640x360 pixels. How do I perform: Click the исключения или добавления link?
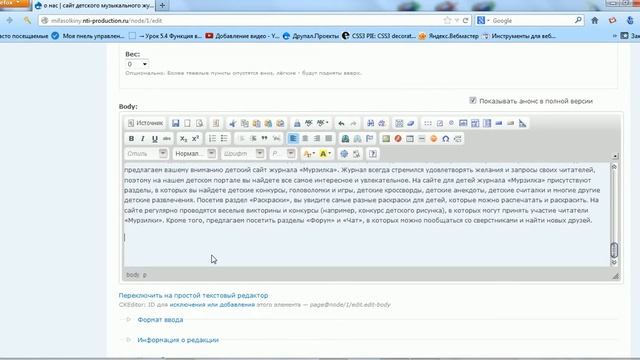point(212,305)
